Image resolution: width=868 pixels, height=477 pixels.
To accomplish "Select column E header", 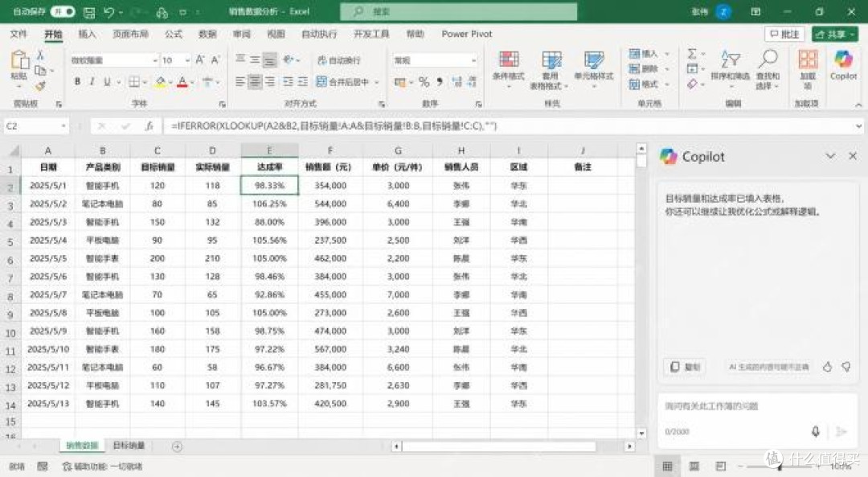I will click(x=269, y=150).
